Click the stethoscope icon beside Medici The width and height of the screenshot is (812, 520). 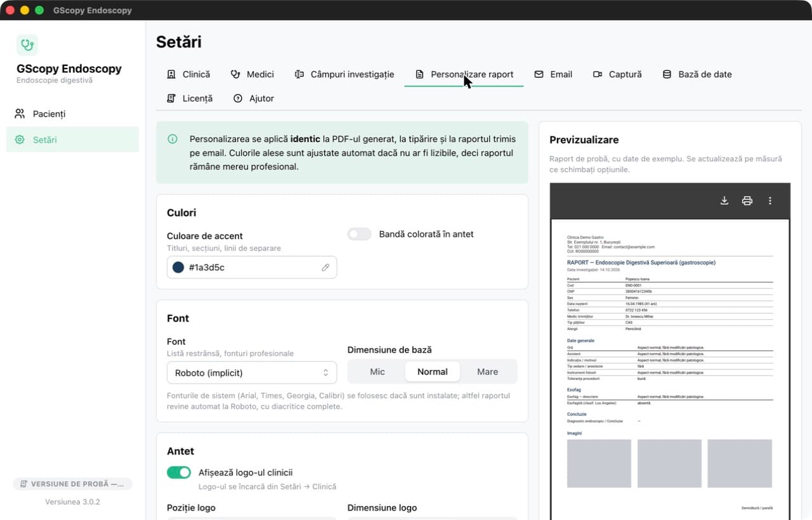[235, 74]
